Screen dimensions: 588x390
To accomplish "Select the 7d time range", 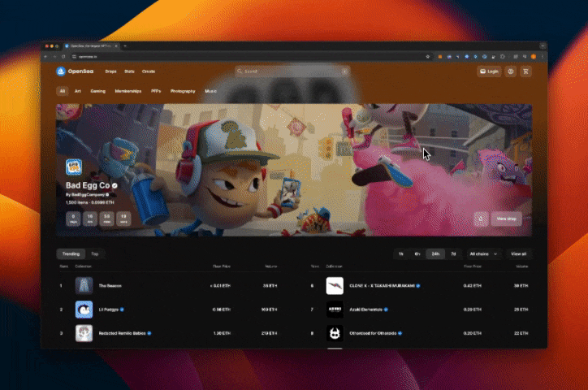I will pos(453,253).
